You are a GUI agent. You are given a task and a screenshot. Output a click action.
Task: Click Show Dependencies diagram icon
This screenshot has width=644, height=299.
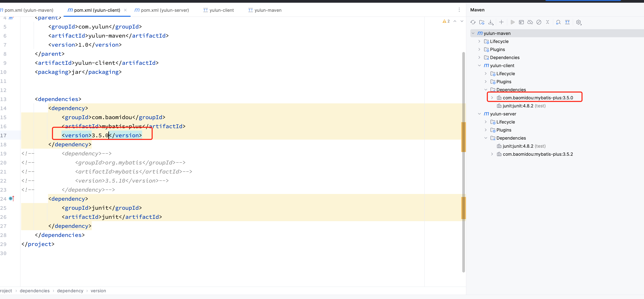click(567, 22)
